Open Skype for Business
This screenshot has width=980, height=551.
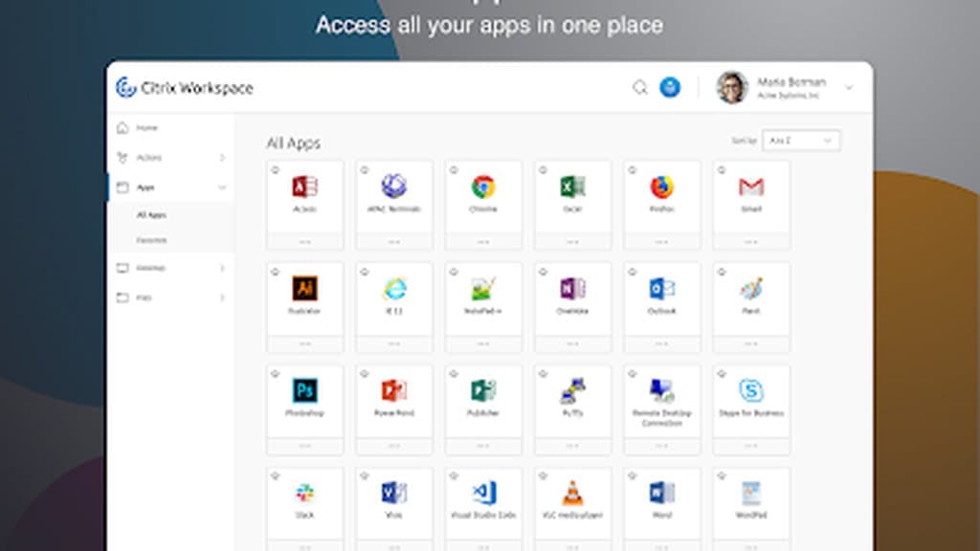(x=751, y=390)
